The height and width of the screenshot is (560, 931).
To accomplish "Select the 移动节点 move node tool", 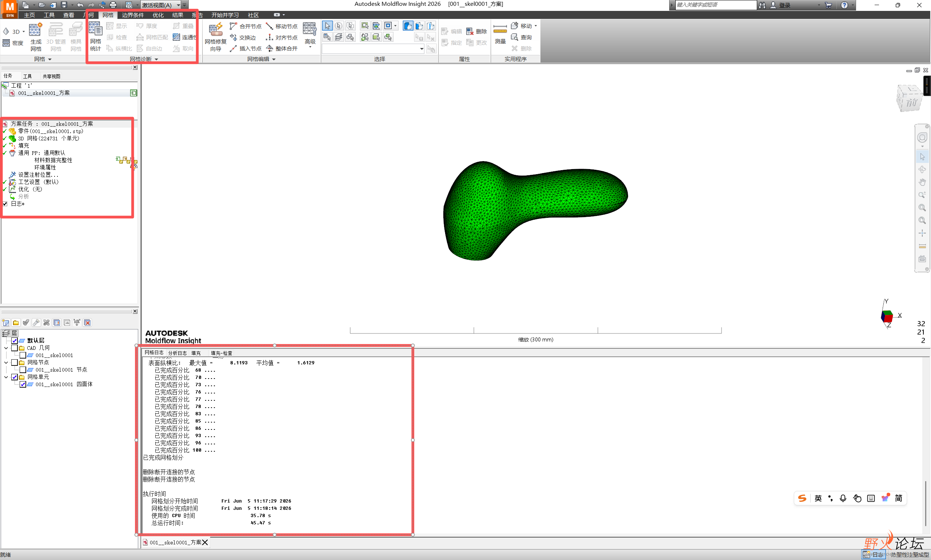I will coord(282,26).
